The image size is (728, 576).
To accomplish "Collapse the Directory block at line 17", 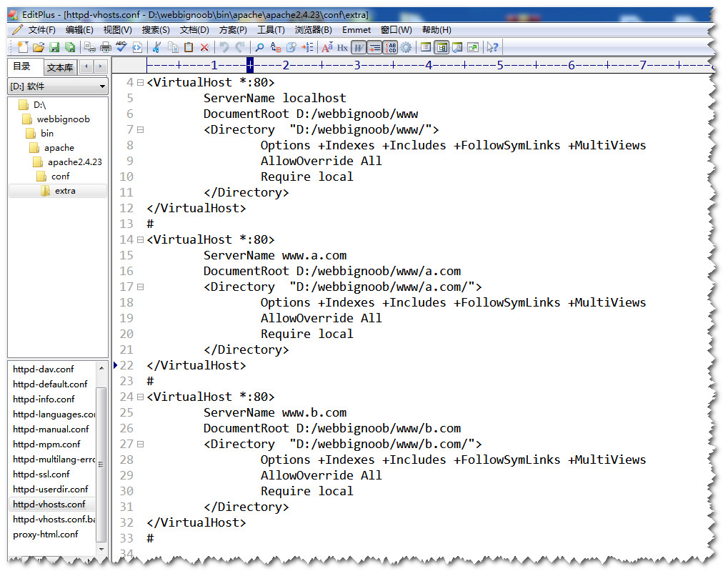I will point(140,287).
